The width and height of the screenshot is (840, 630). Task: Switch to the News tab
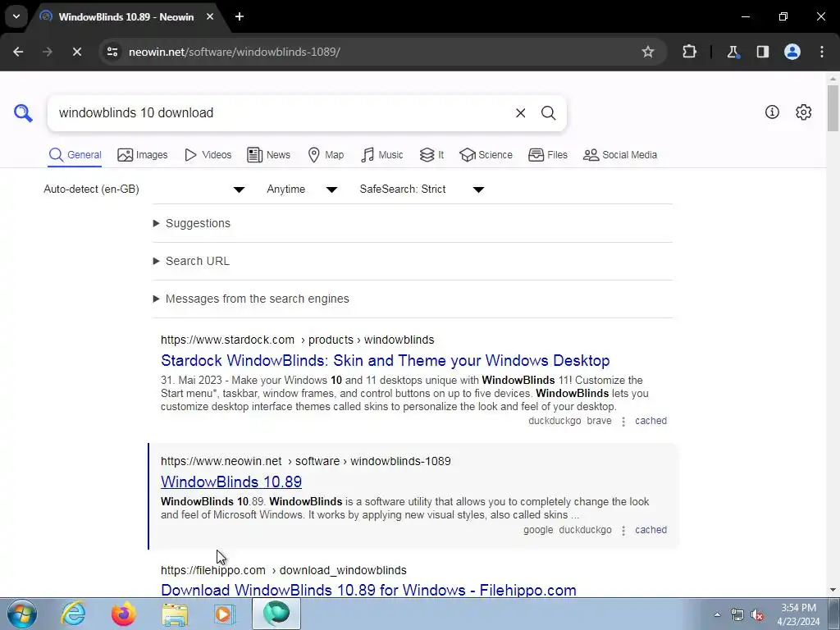pyautogui.click(x=268, y=155)
